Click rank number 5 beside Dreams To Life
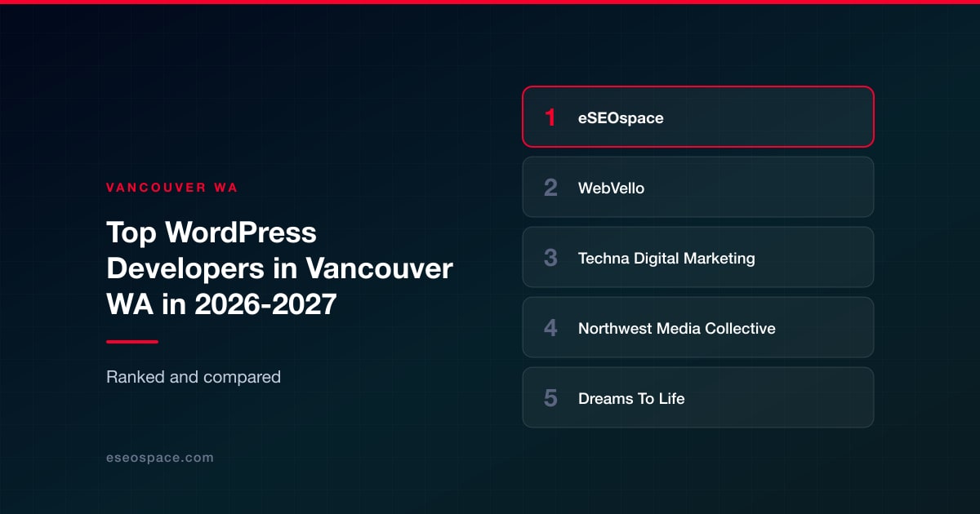This screenshot has width=980, height=514. [550, 398]
